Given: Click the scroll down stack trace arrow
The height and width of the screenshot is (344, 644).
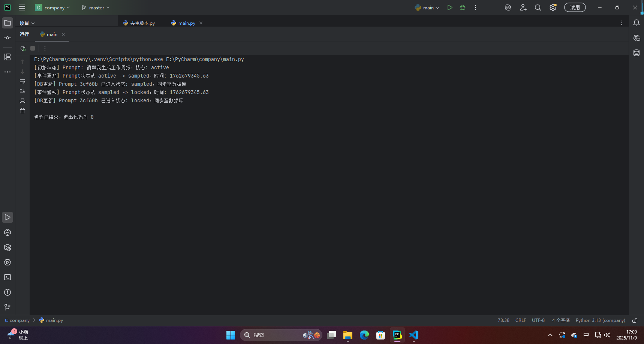Looking at the screenshot, I should [22, 72].
